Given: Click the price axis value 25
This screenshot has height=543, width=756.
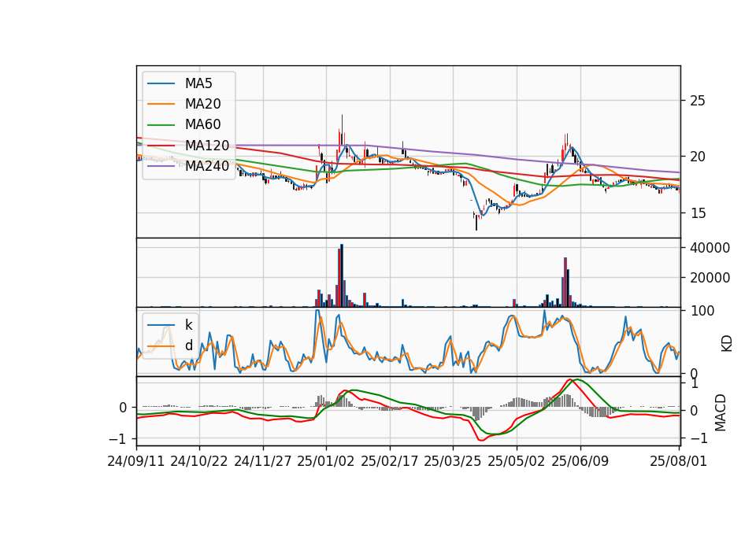Looking at the screenshot, I should click(x=698, y=101).
